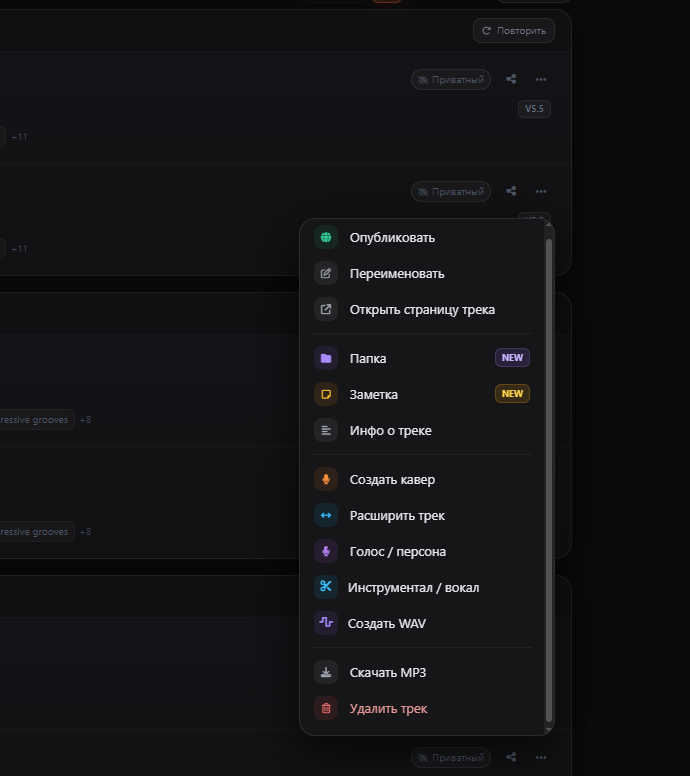Image resolution: width=690 pixels, height=776 pixels.
Task: Click the trash icon for Удалить трек
Action: (326, 709)
